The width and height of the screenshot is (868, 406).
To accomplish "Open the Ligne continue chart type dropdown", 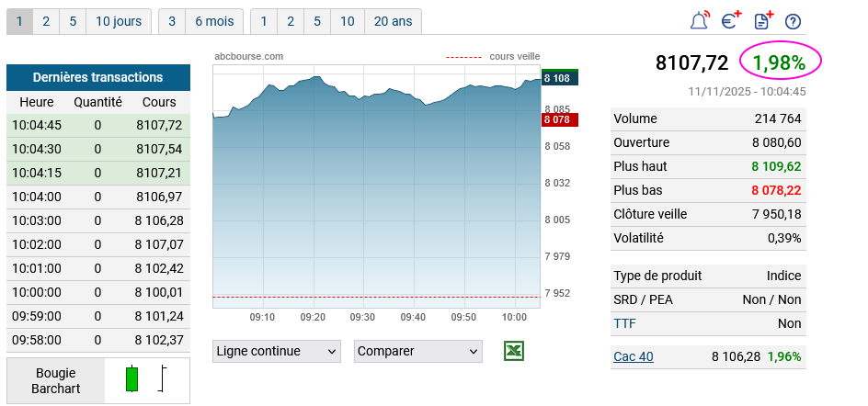I will point(276,352).
